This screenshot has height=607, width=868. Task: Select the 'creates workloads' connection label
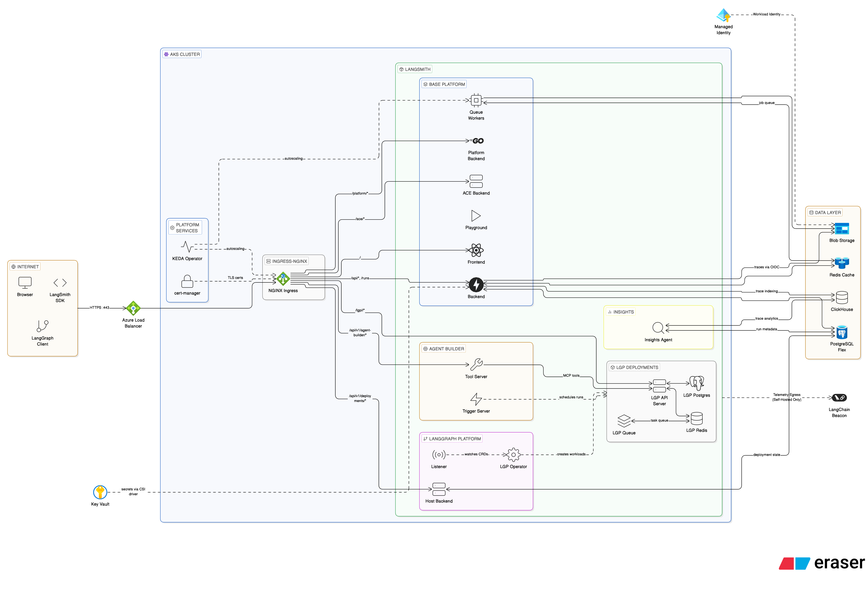(571, 454)
